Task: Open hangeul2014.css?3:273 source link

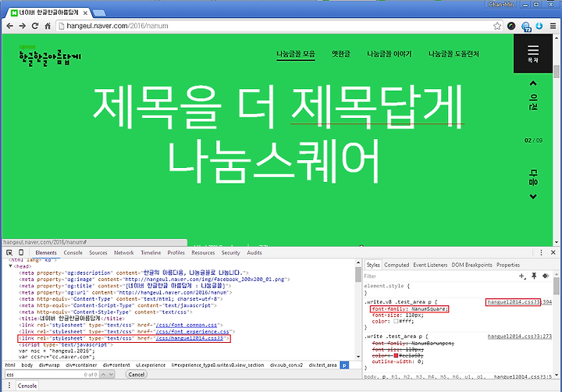Action: pyautogui.click(x=519, y=337)
